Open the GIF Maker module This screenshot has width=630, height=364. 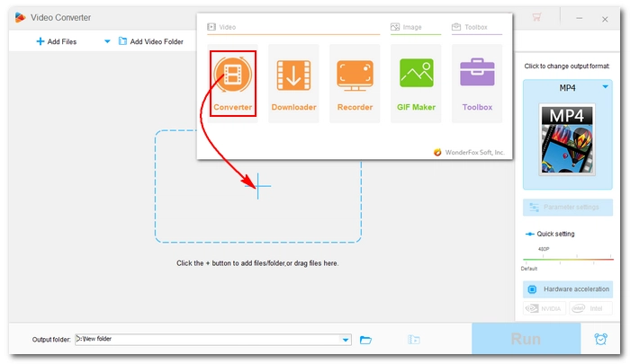416,84
